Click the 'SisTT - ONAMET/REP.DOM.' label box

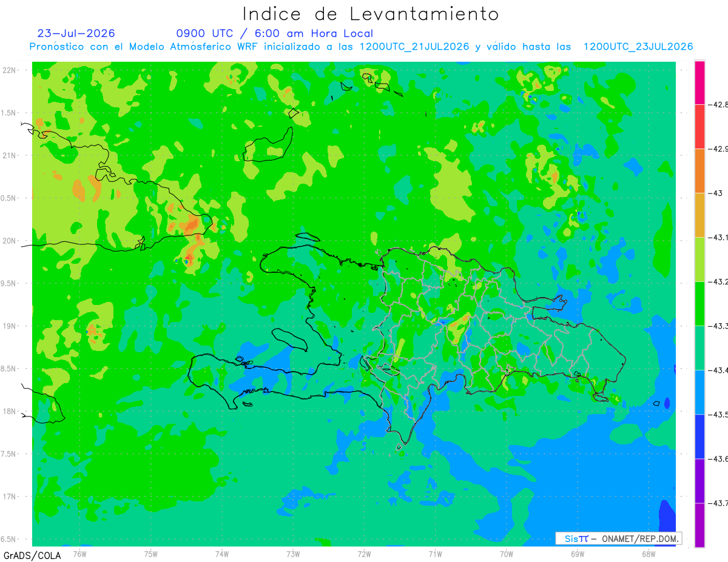click(x=618, y=538)
